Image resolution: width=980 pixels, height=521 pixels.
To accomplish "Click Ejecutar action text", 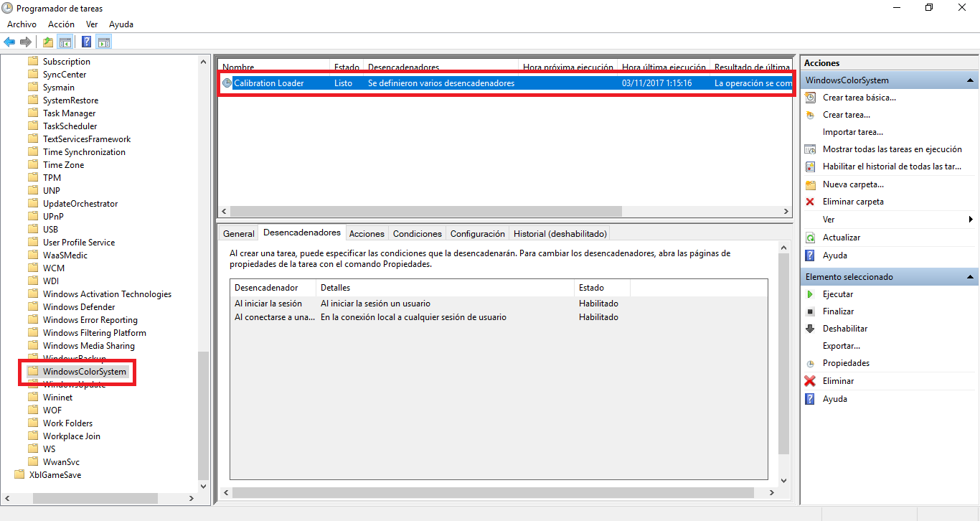I will click(838, 294).
